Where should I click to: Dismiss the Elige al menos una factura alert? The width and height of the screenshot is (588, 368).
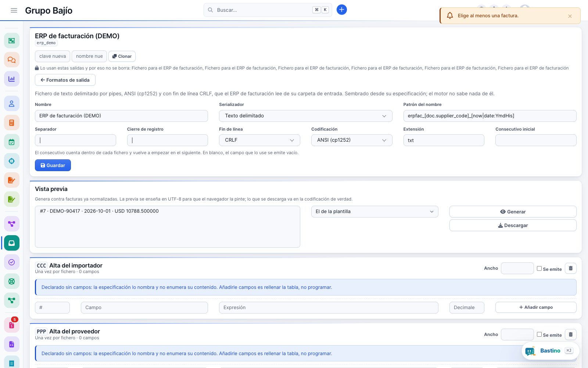[x=570, y=16]
